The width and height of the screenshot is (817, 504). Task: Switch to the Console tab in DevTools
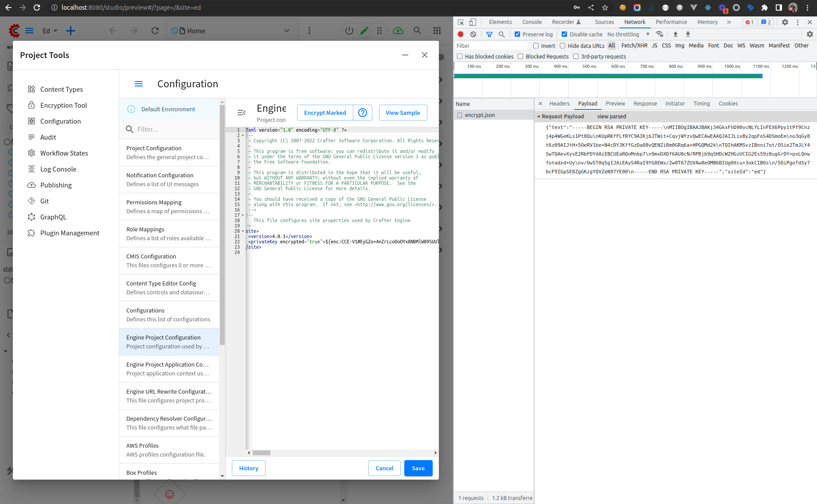coord(532,22)
